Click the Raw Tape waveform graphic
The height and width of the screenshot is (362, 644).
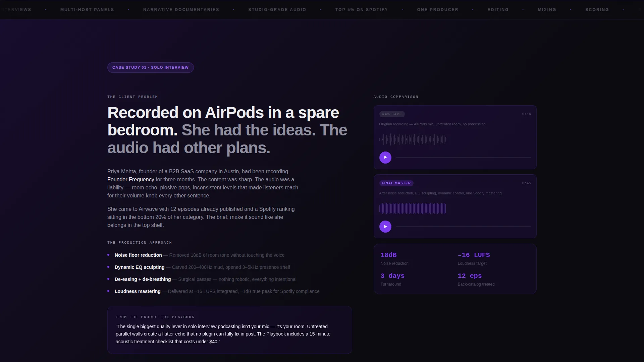(413, 139)
